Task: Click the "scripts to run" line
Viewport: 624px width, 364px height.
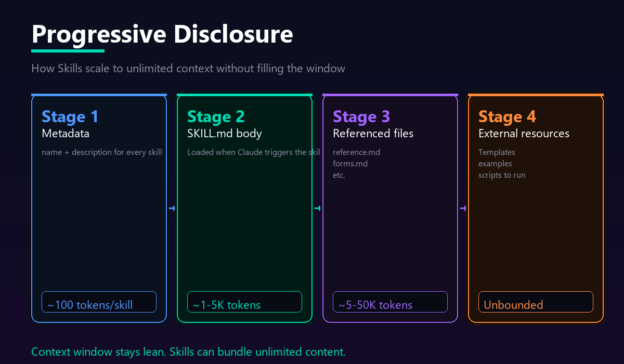Action: pyautogui.click(x=502, y=175)
